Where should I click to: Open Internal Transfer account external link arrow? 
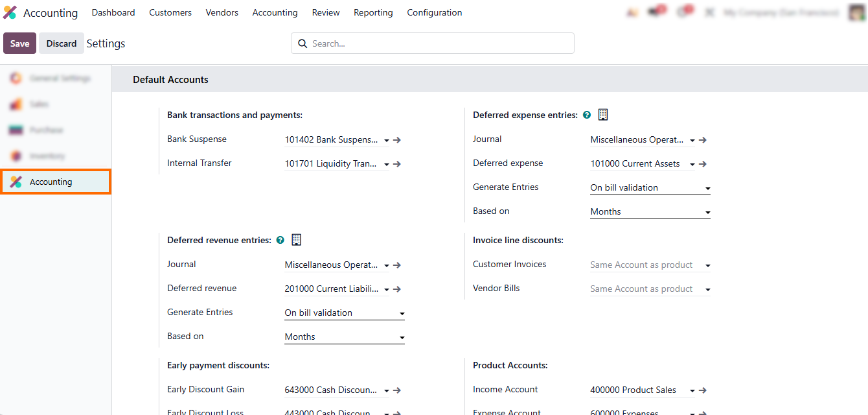point(397,164)
